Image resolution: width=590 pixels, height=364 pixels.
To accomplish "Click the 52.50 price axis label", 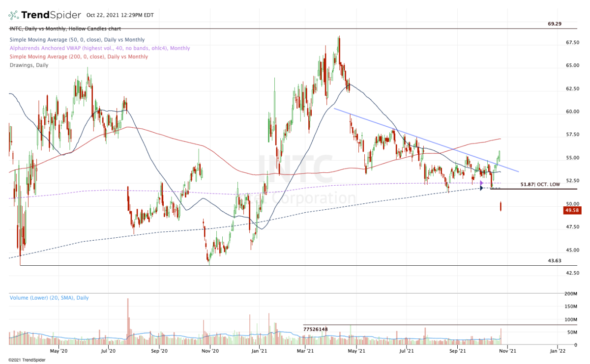I will click(x=573, y=181).
